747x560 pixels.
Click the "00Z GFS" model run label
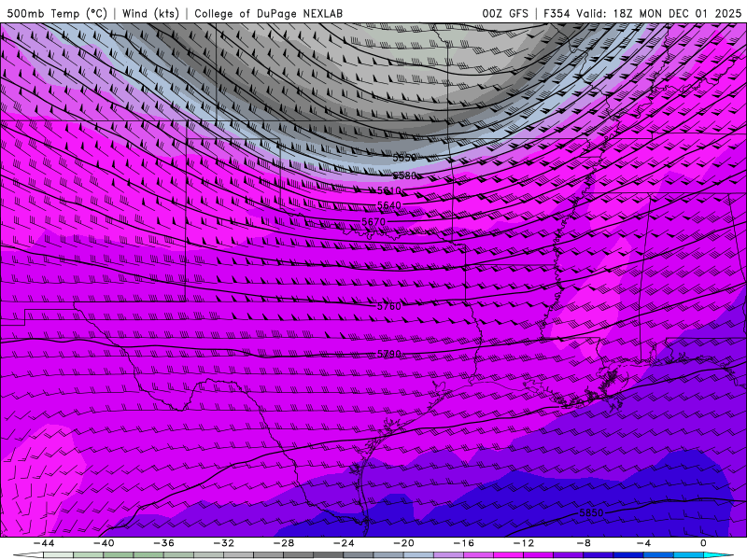505,13
